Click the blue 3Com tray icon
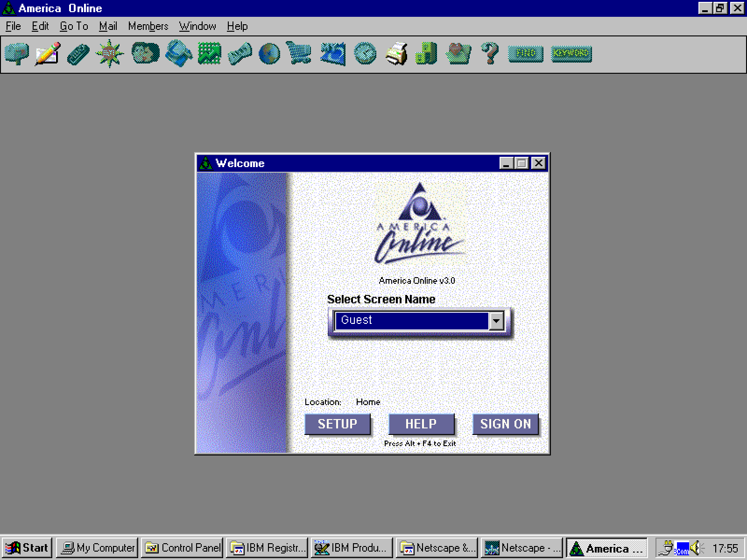747x560 pixels. (x=682, y=548)
